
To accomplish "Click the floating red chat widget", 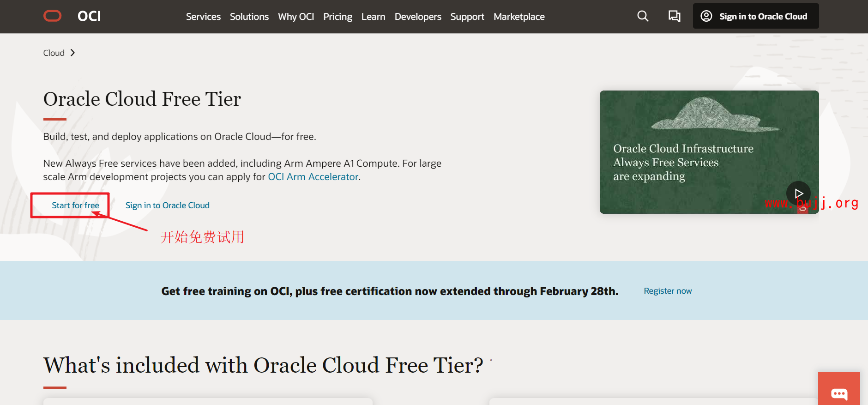I will click(x=838, y=393).
